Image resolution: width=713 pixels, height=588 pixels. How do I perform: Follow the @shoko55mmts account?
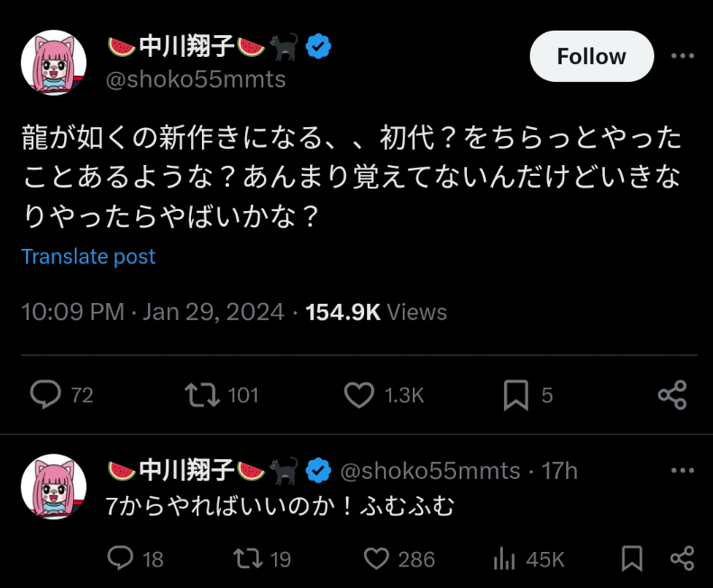coord(591,57)
